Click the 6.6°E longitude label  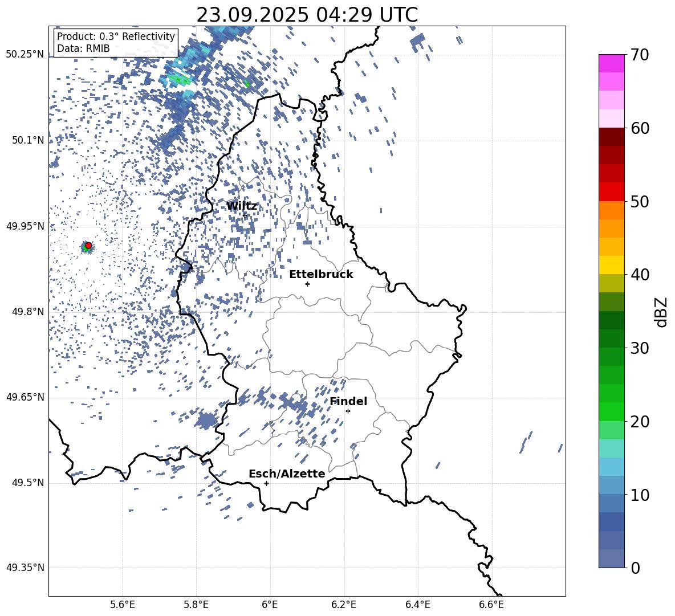[491, 605]
